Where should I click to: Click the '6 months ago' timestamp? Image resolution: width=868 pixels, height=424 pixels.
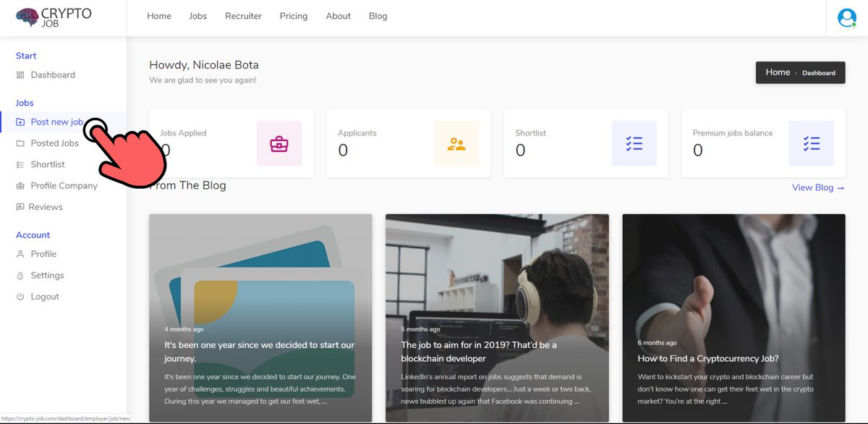pyautogui.click(x=657, y=342)
